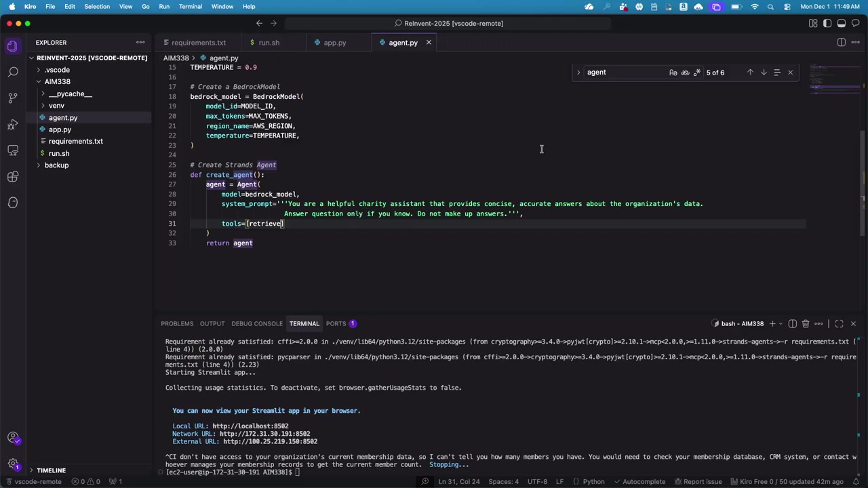This screenshot has width=868, height=488.
Task: Toggle Match Case in find widget
Action: (673, 73)
